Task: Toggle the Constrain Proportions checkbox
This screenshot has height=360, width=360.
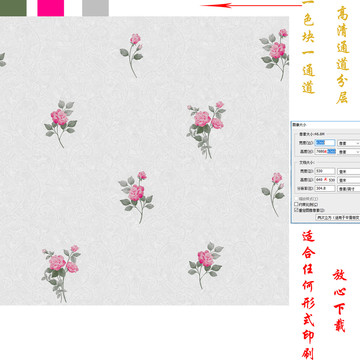Action: click(296, 204)
